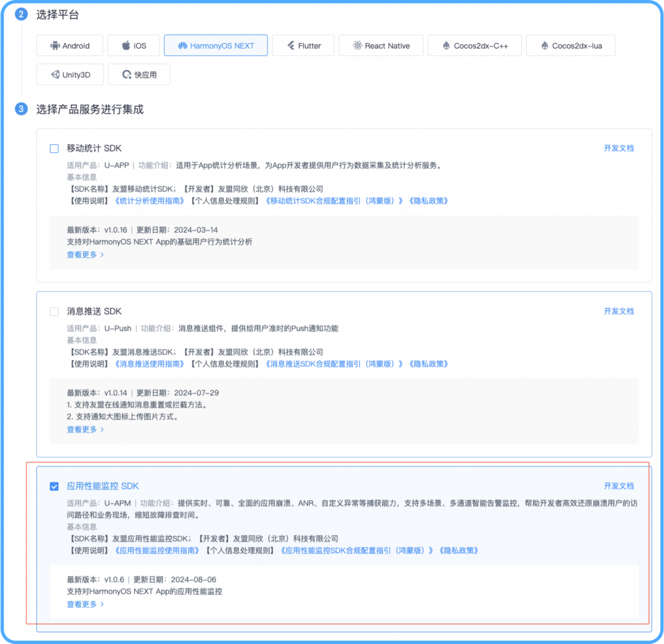Click the version text v1.0.16
The height and width of the screenshot is (644, 664).
(116, 230)
